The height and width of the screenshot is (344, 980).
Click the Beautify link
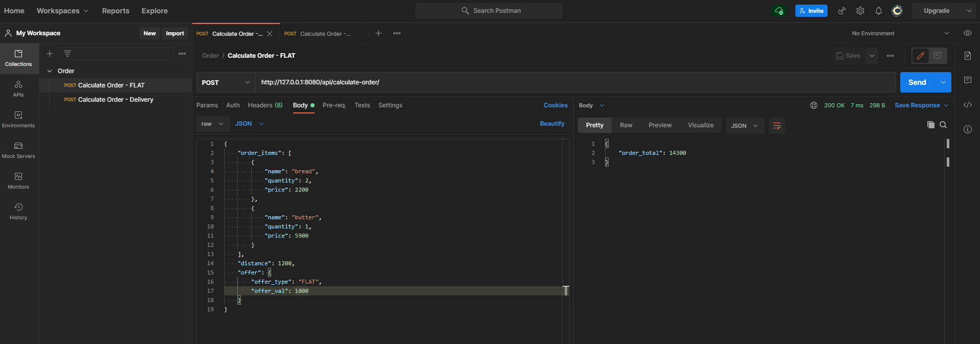552,124
